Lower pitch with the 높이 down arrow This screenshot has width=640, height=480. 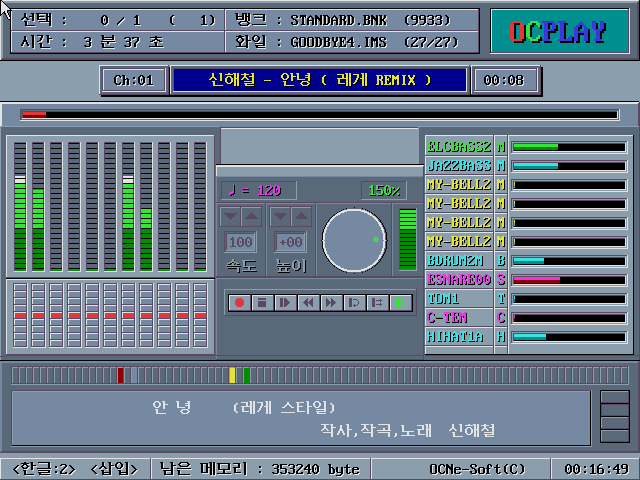click(x=280, y=216)
